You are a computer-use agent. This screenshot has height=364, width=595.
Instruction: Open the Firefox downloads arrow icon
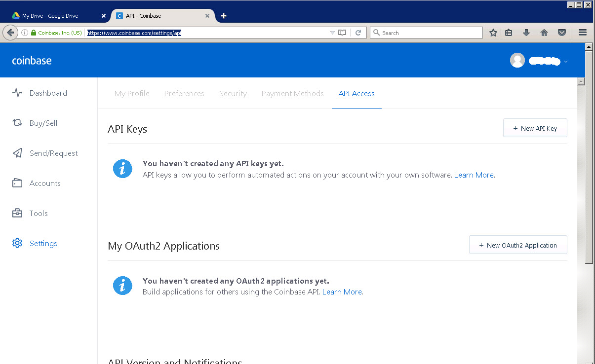(x=526, y=33)
